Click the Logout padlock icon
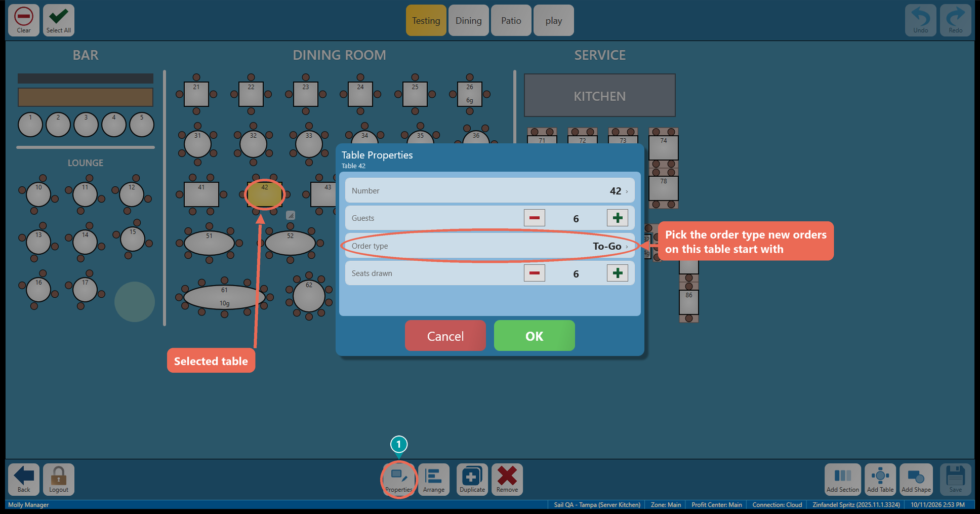 (x=59, y=479)
